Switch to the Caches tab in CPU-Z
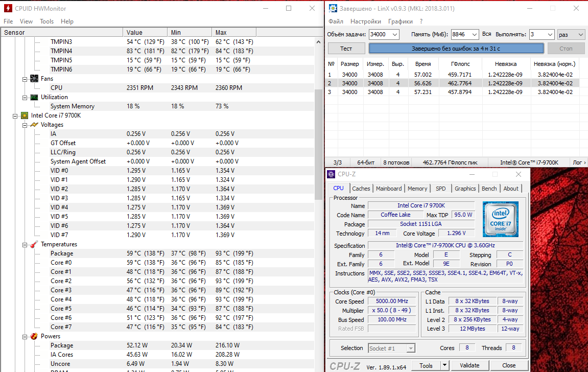 pos(361,189)
